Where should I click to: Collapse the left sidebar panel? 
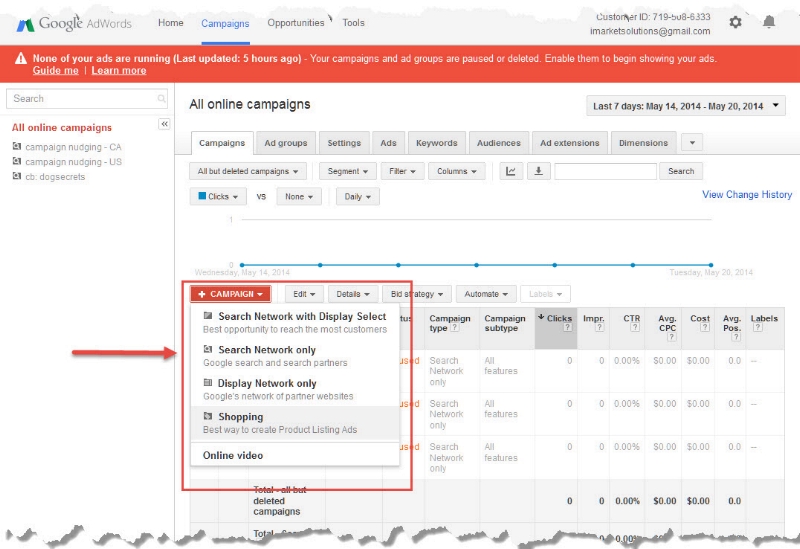[x=165, y=124]
